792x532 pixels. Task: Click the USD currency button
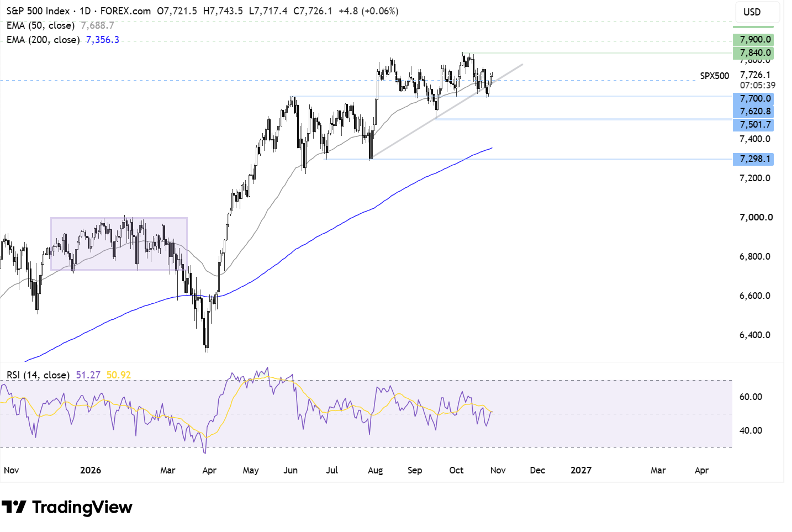coord(757,12)
